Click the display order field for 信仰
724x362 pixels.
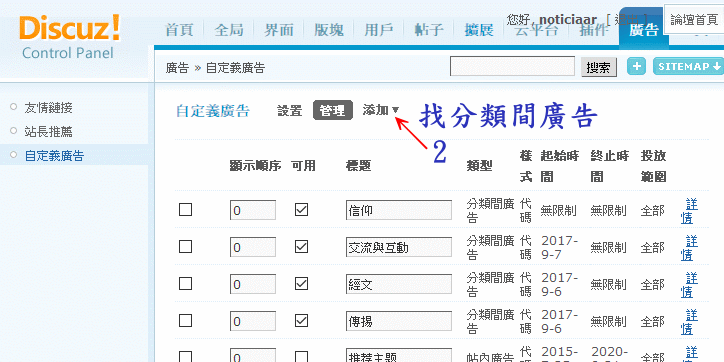253,210
